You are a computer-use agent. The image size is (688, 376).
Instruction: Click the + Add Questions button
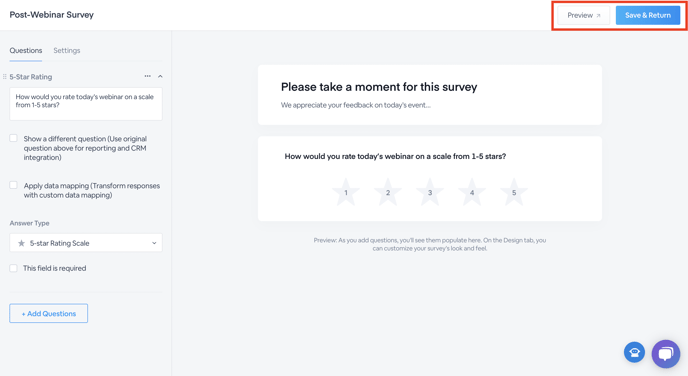click(x=49, y=313)
